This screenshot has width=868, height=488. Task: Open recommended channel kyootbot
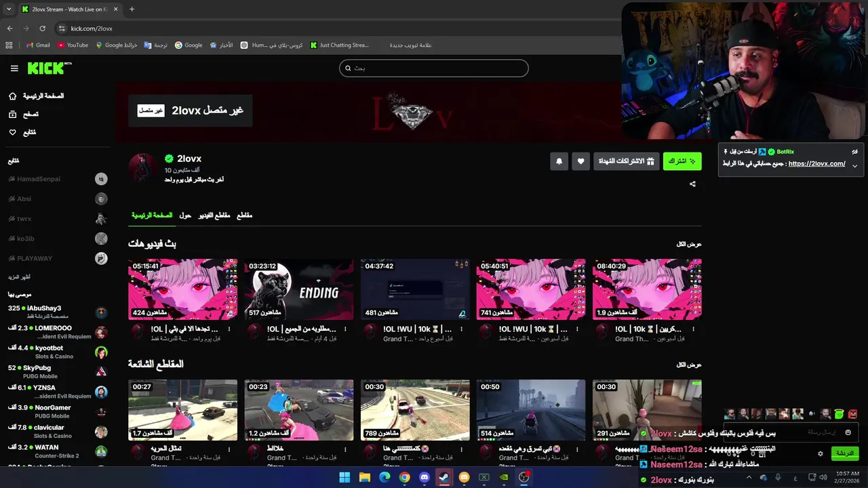58,352
